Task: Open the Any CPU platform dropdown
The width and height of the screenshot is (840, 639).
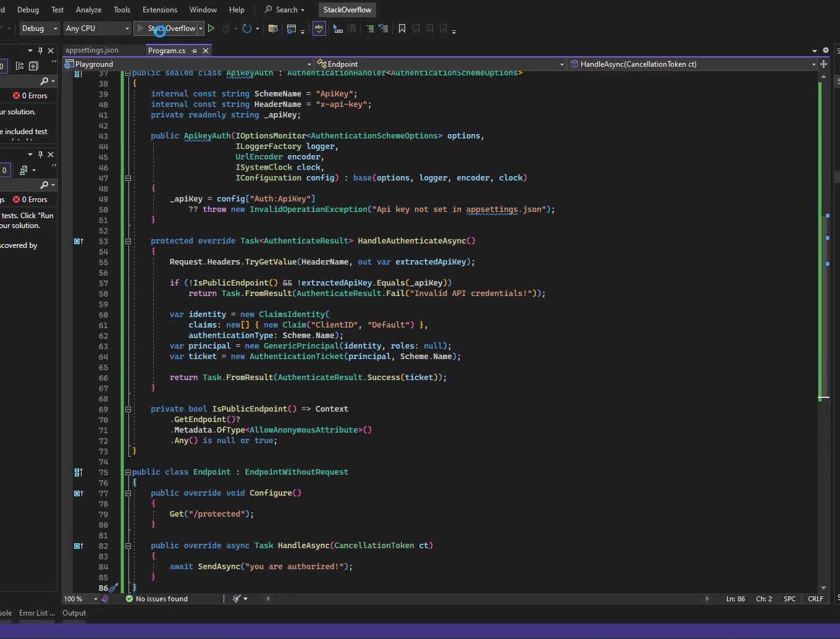Action: tap(97, 28)
